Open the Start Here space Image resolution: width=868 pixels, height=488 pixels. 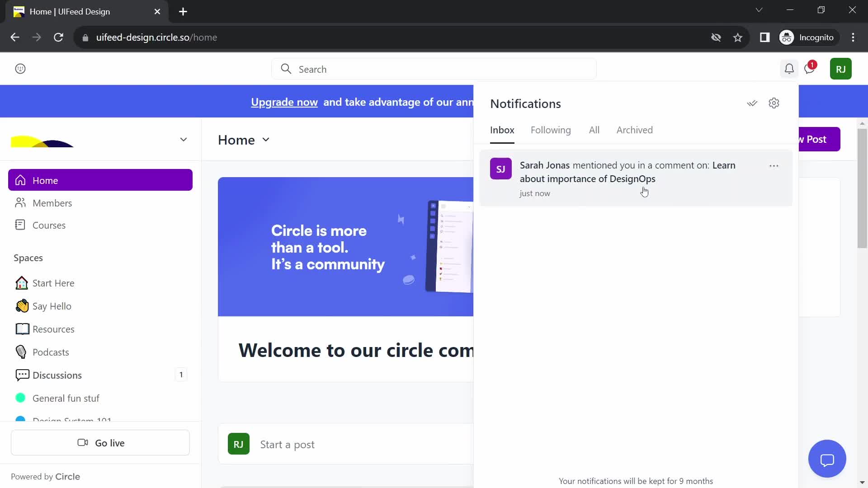54,282
